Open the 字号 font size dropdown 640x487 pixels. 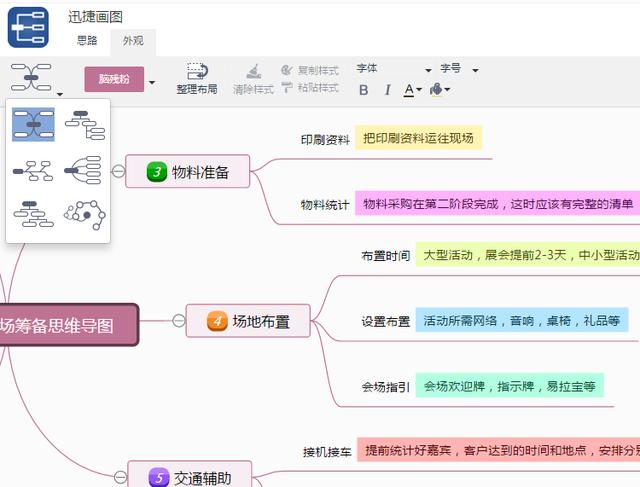pyautogui.click(x=475, y=70)
